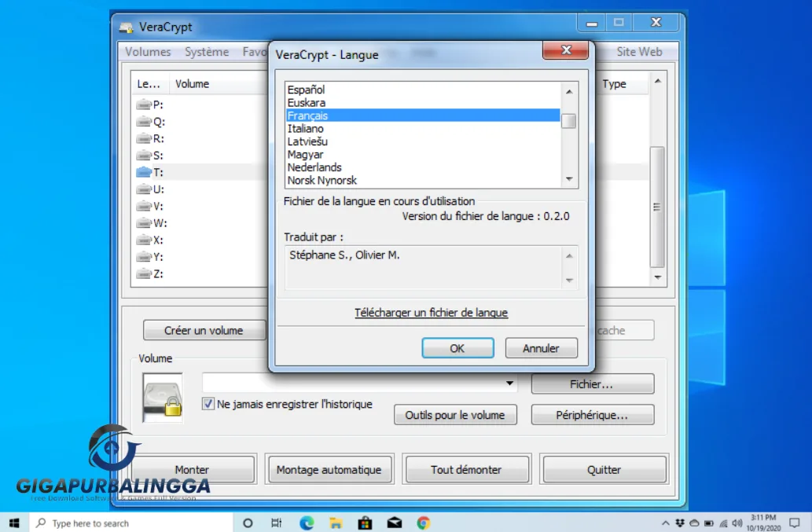Select Français in the language list
Image resolution: width=812 pixels, height=532 pixels.
tap(423, 116)
